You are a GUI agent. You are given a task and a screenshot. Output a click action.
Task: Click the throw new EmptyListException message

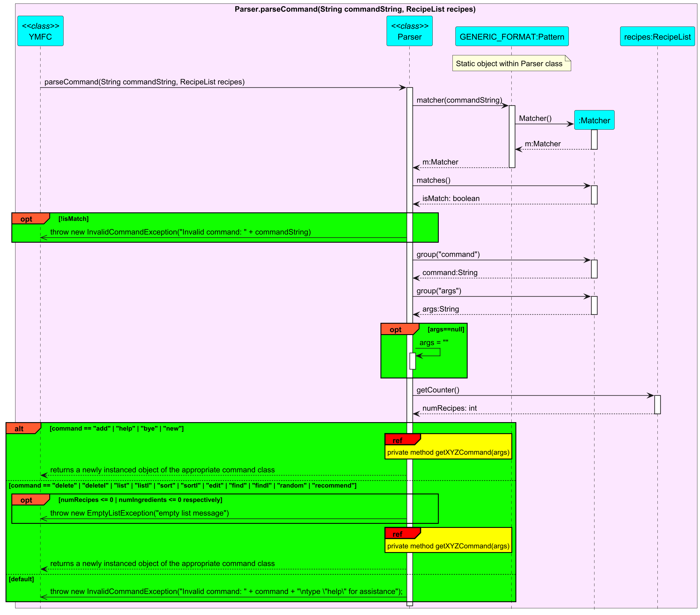click(139, 513)
